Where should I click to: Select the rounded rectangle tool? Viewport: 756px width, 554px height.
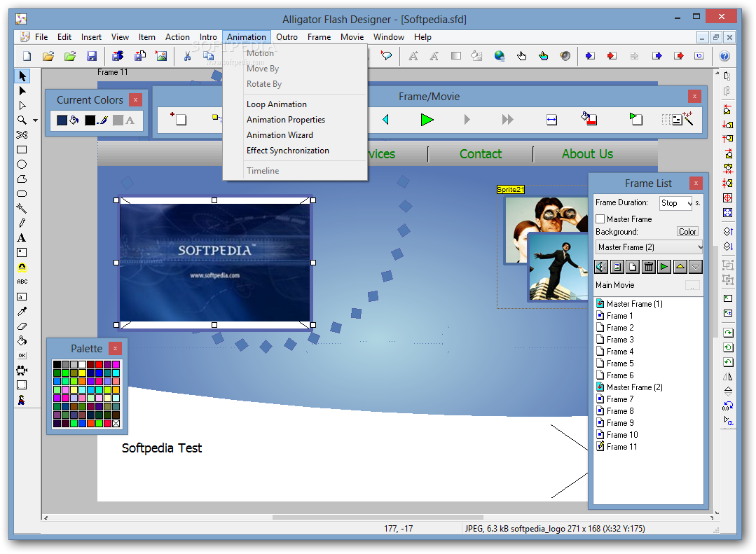(x=22, y=194)
